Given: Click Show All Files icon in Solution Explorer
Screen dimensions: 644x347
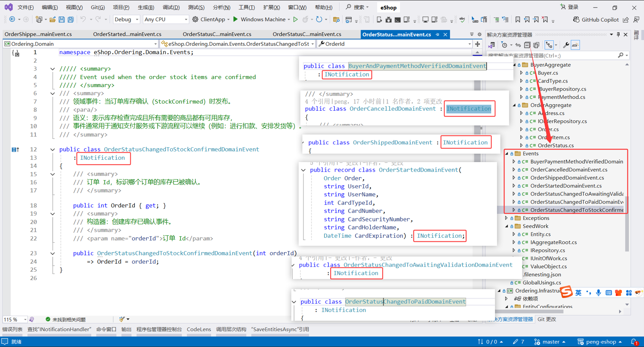Looking at the screenshot, I should 536,45.
